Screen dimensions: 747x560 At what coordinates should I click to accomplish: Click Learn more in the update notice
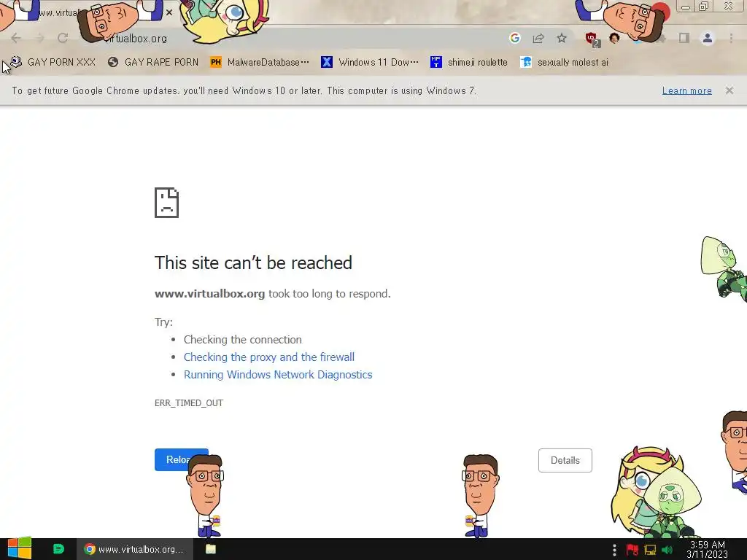pos(687,90)
